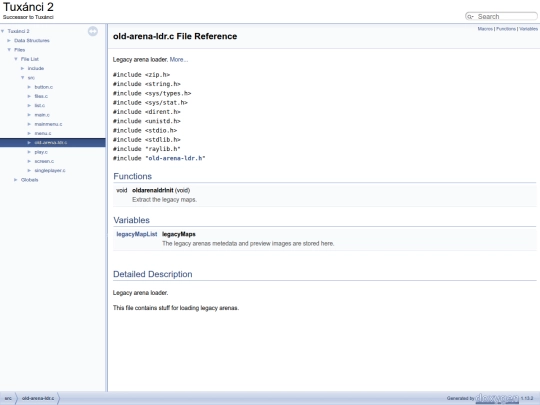Expand the include folder arrow
540x405 pixels.
(x=23, y=69)
